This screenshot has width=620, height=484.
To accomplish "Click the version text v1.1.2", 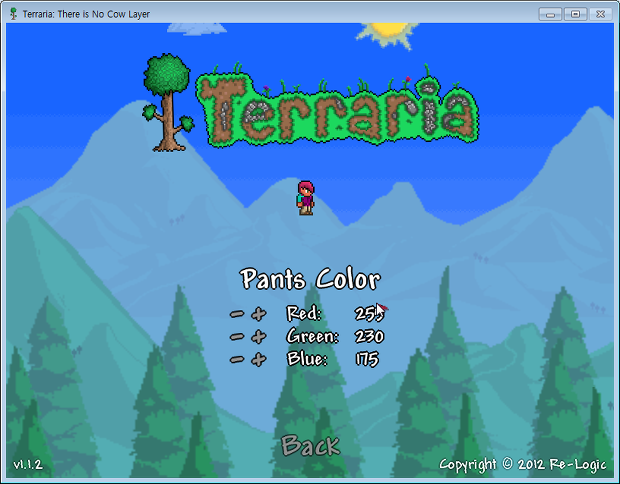I will (28, 464).
